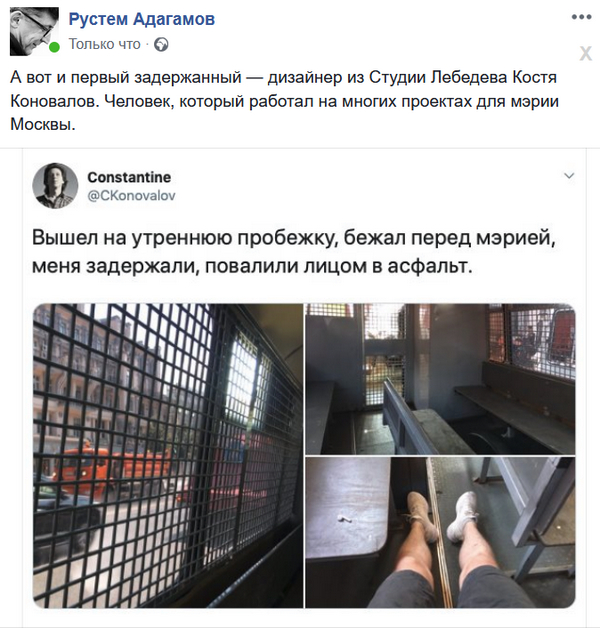Open the photo of the van bench interior
This screenshot has height=628, width=600.
(440, 379)
